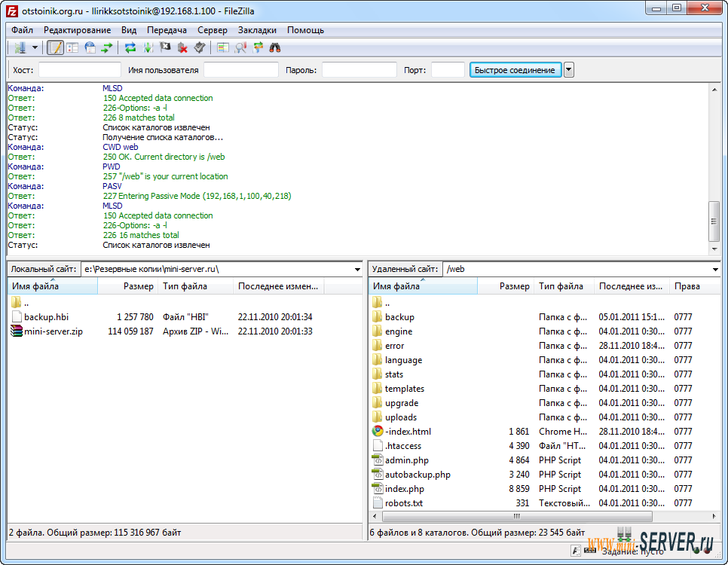Toggle local directory tree display
Screen dimensions: 728x565
72,47
